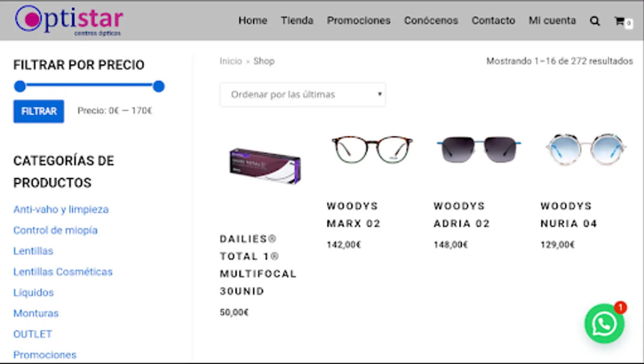Select the Monturas category link
Image resolution: width=644 pixels, height=364 pixels.
pos(36,313)
